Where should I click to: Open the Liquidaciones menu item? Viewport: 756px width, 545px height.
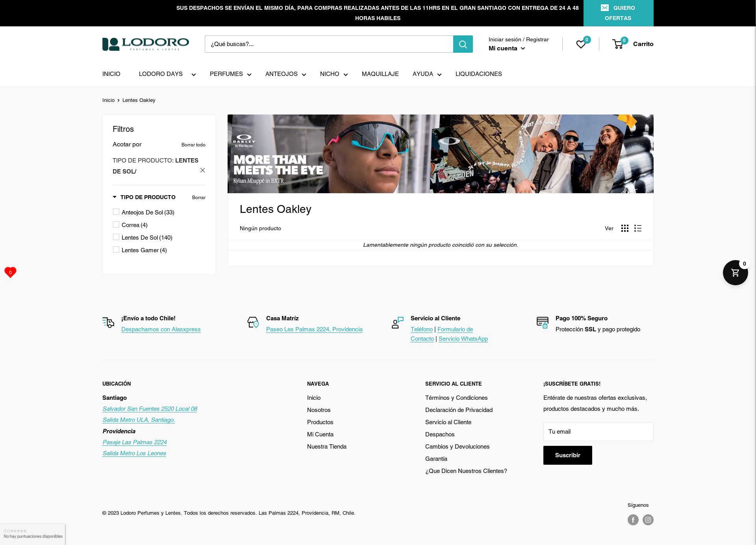[x=479, y=74]
